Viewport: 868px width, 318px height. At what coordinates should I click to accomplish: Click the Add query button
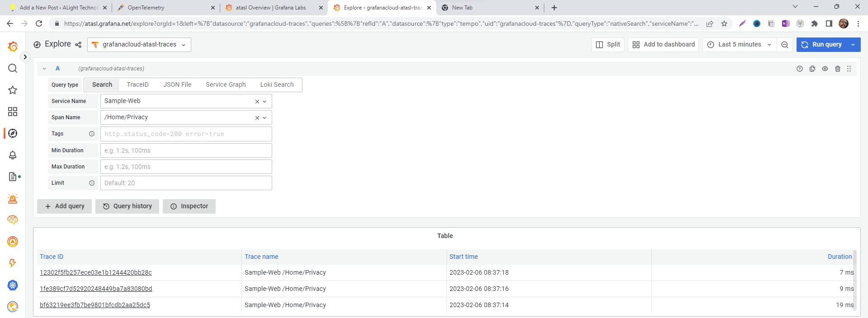64,206
